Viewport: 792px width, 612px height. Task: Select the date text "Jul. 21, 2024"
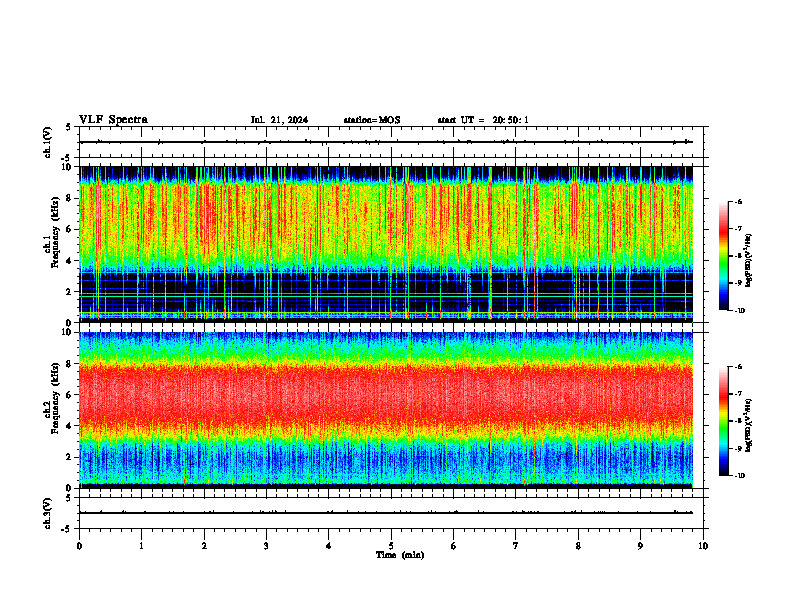click(x=279, y=120)
